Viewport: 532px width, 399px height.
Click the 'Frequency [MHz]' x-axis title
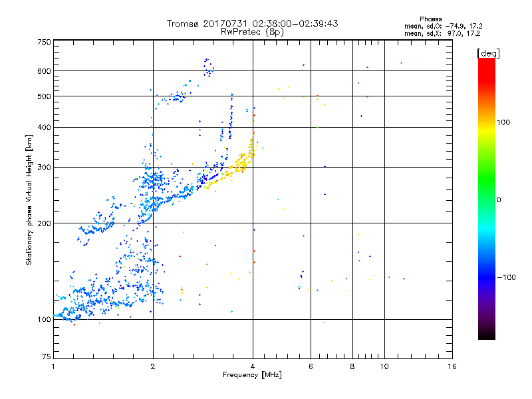[252, 375]
